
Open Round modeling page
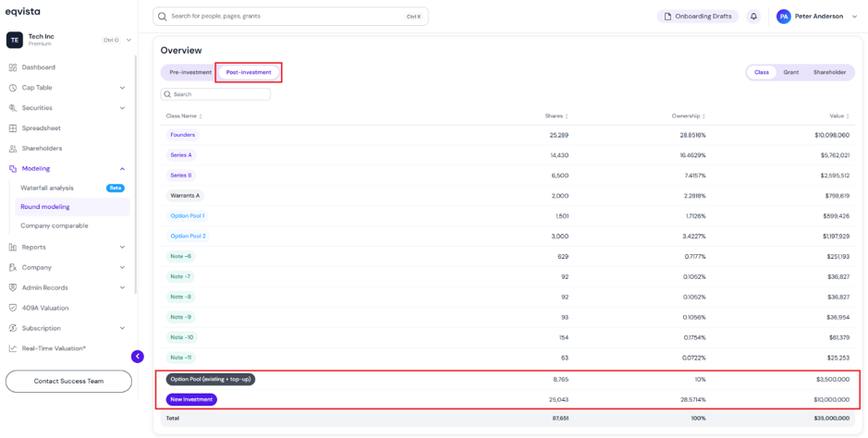coord(72,207)
